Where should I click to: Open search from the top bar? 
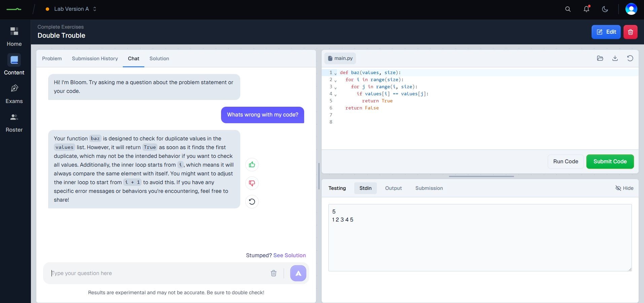568,9
